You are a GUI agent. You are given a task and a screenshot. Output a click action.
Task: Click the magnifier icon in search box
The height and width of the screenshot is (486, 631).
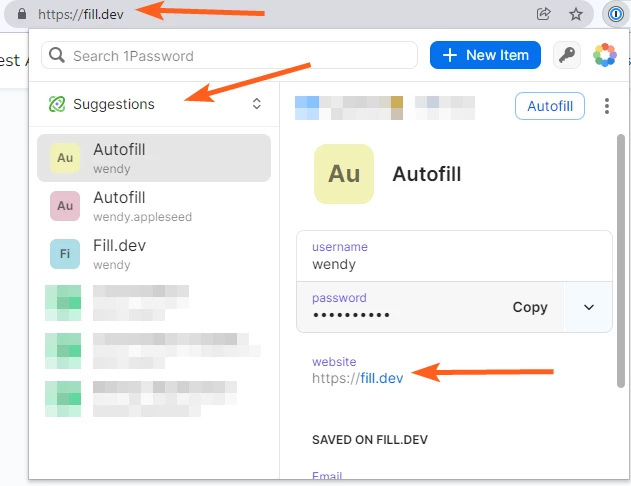point(57,55)
